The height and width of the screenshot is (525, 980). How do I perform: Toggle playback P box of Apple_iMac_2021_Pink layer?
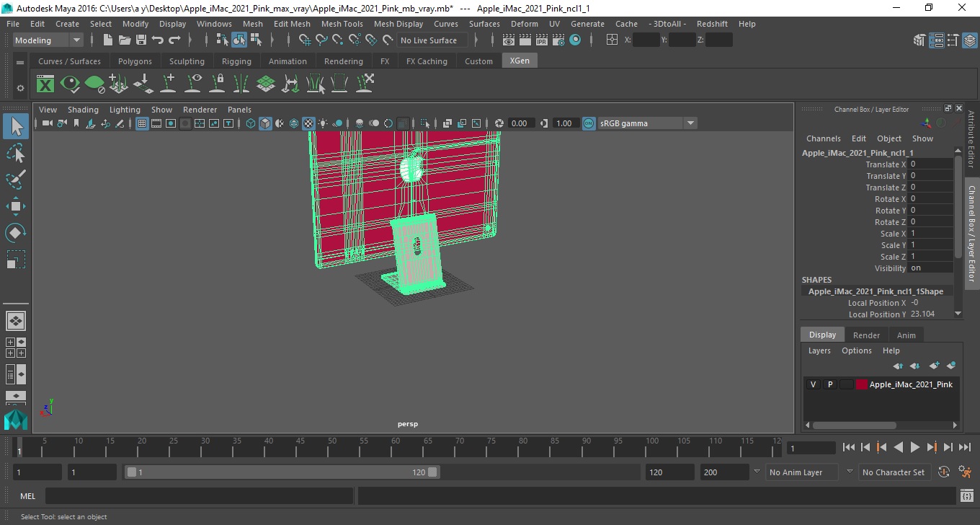pyautogui.click(x=829, y=384)
